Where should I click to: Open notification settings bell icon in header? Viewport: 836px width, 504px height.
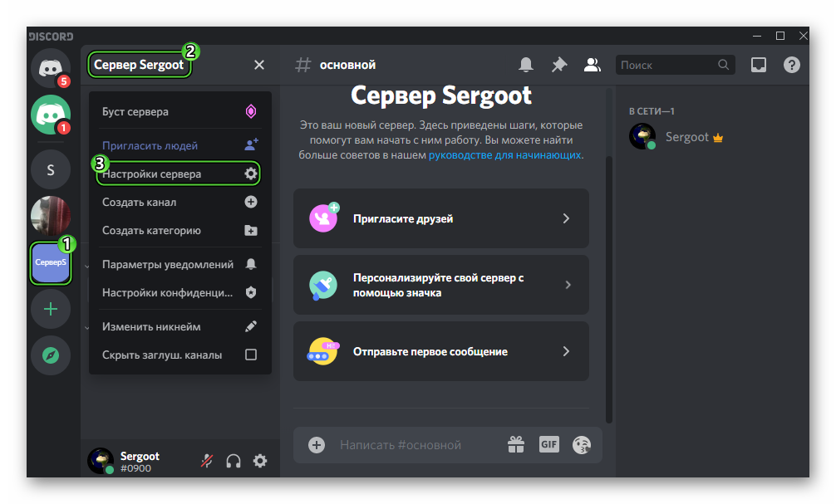coord(526,65)
